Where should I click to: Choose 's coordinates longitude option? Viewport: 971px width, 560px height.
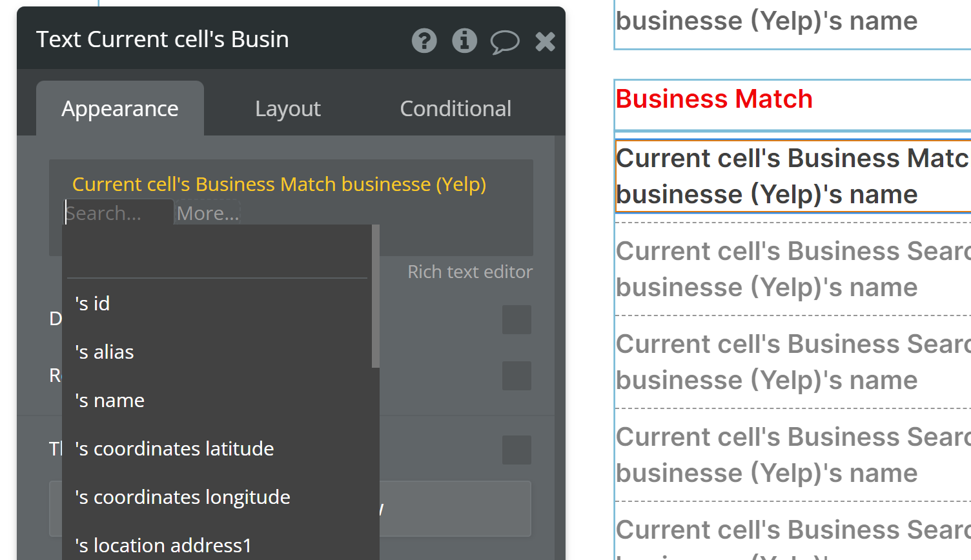click(x=183, y=497)
